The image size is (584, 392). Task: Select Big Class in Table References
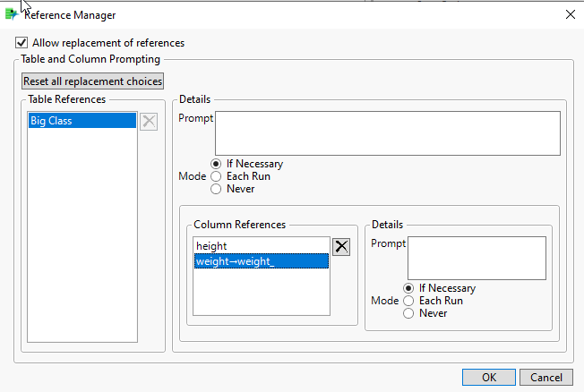[x=82, y=121]
